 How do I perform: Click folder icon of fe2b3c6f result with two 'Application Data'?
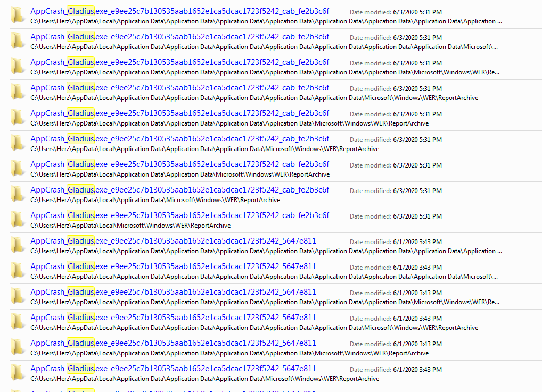[x=17, y=169]
